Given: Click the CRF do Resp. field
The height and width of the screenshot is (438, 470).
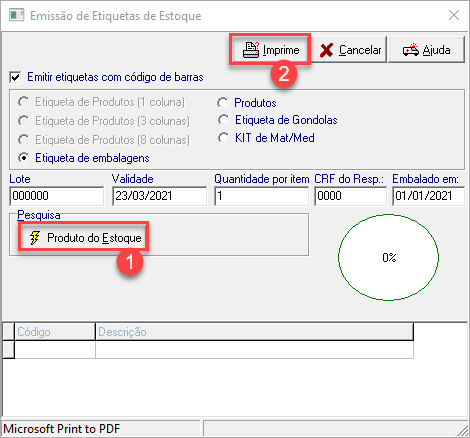Looking at the screenshot, I should click(x=350, y=196).
